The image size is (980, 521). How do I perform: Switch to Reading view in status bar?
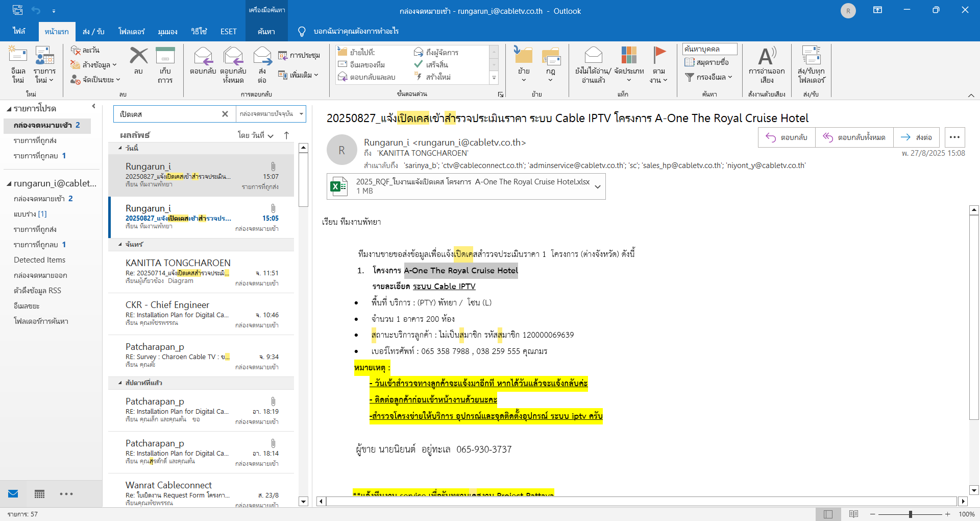(x=853, y=514)
